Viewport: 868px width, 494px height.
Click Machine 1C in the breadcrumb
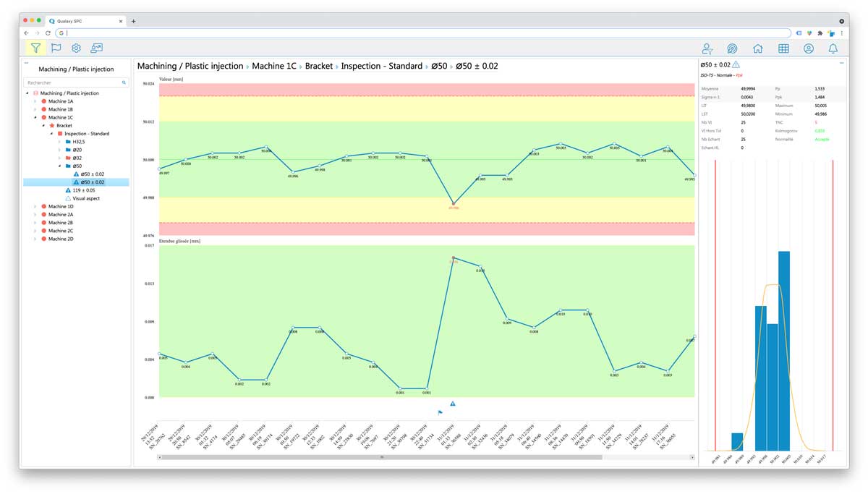274,66
